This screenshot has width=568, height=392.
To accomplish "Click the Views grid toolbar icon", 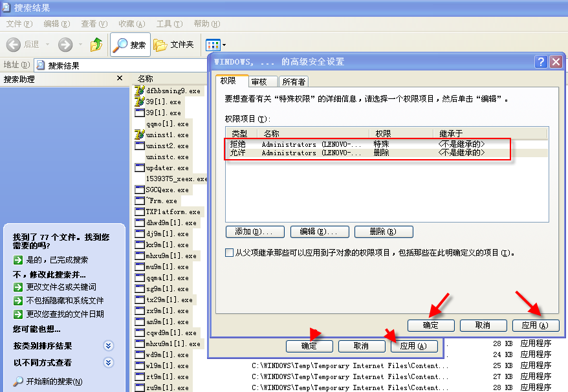I will pos(213,45).
